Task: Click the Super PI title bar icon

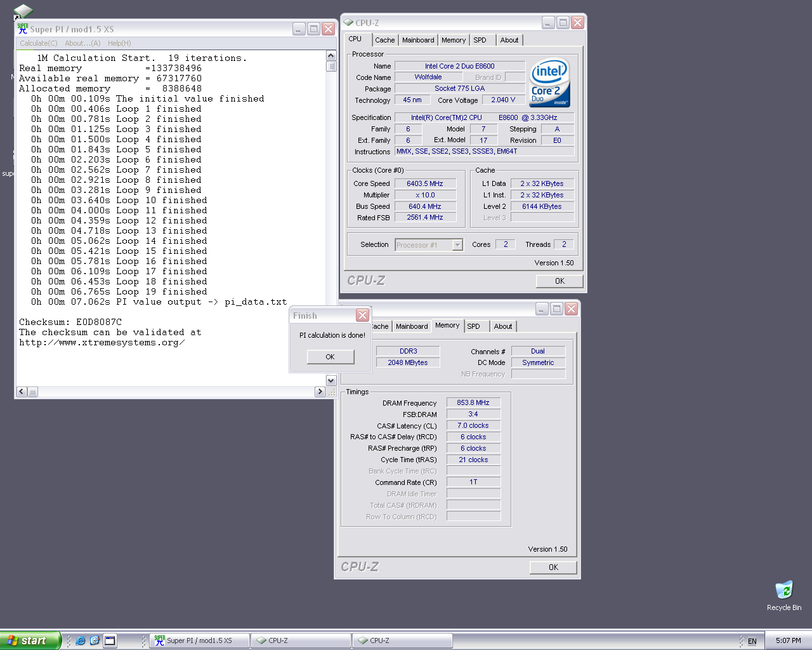Action: point(23,29)
